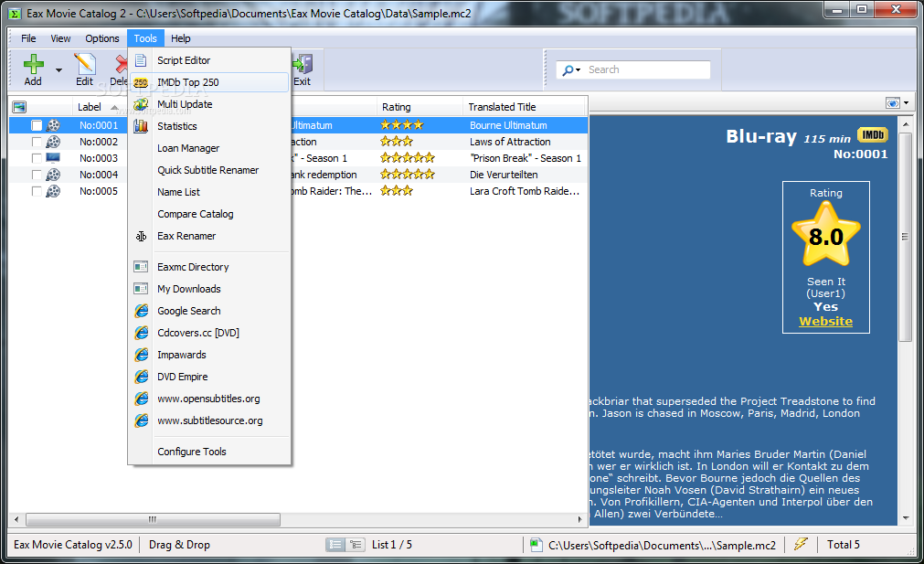Click the DVD Empire browser icon
This screenshot has width=924, height=564.
pyautogui.click(x=142, y=377)
